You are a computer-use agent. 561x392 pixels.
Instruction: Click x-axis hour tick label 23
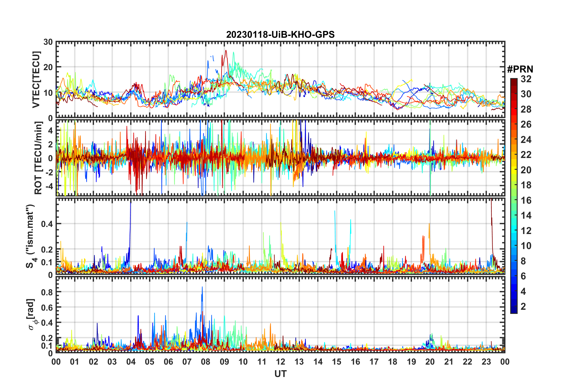click(x=486, y=362)
